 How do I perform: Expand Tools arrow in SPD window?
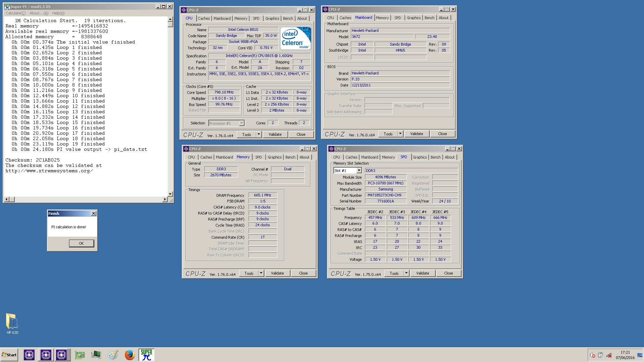click(406, 273)
